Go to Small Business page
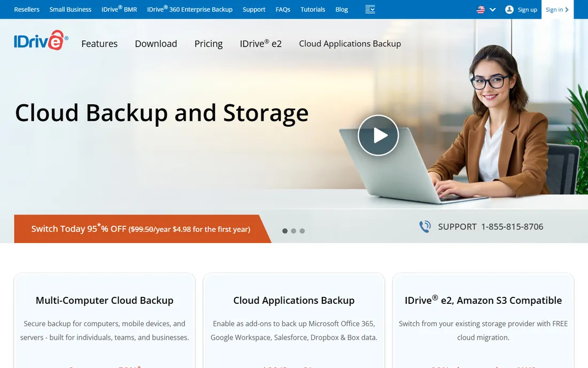The height and width of the screenshot is (368, 588). [71, 10]
